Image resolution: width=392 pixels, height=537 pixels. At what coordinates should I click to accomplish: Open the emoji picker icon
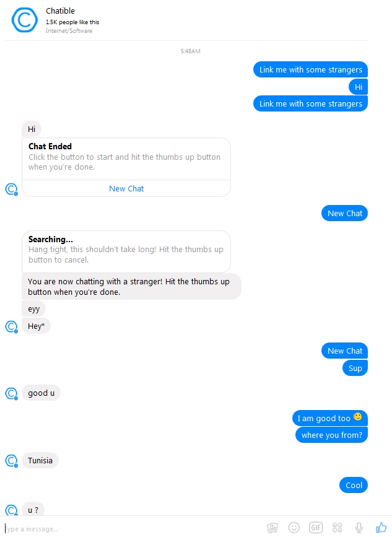[x=294, y=528]
